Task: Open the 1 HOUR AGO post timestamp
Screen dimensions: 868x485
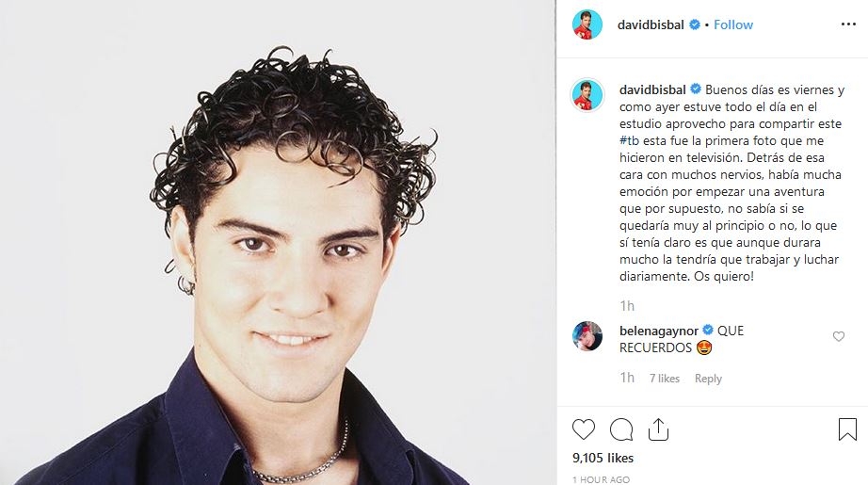Action: (x=601, y=479)
